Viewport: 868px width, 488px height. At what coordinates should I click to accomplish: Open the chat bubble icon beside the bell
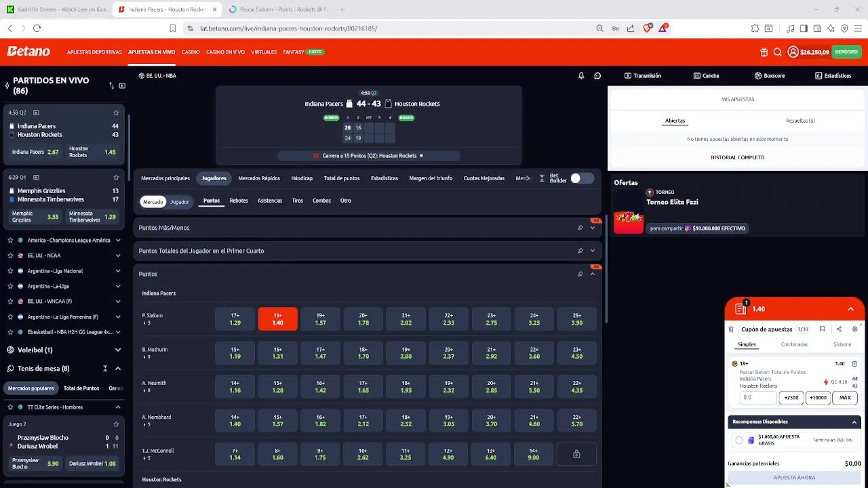coord(597,76)
